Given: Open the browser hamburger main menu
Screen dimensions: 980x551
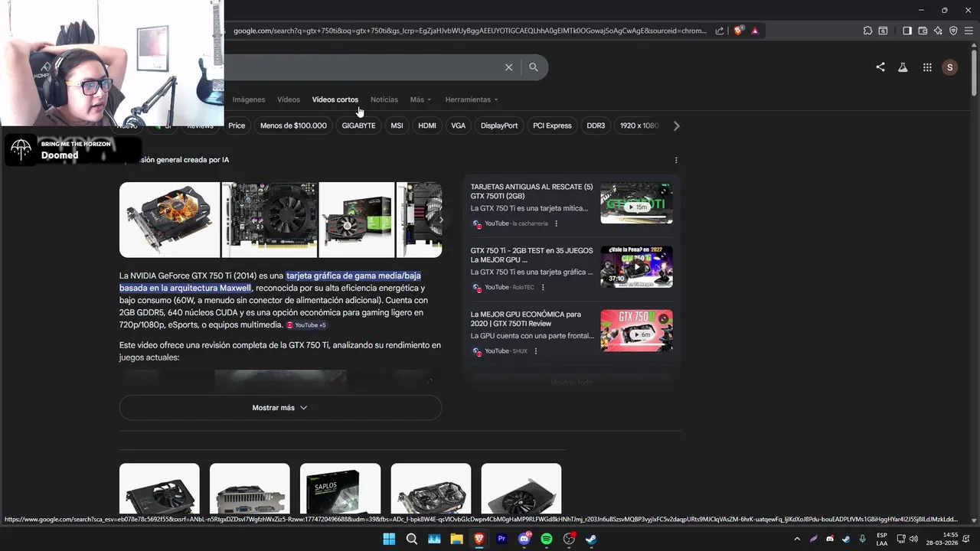Looking at the screenshot, I should point(969,31).
